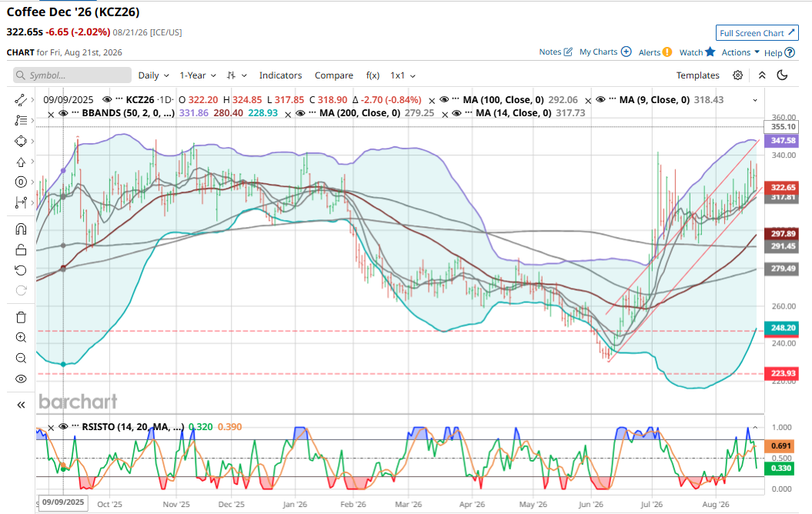The width and height of the screenshot is (812, 514).
Task: Click the 223.93 horizontal line label
Action: (x=783, y=373)
